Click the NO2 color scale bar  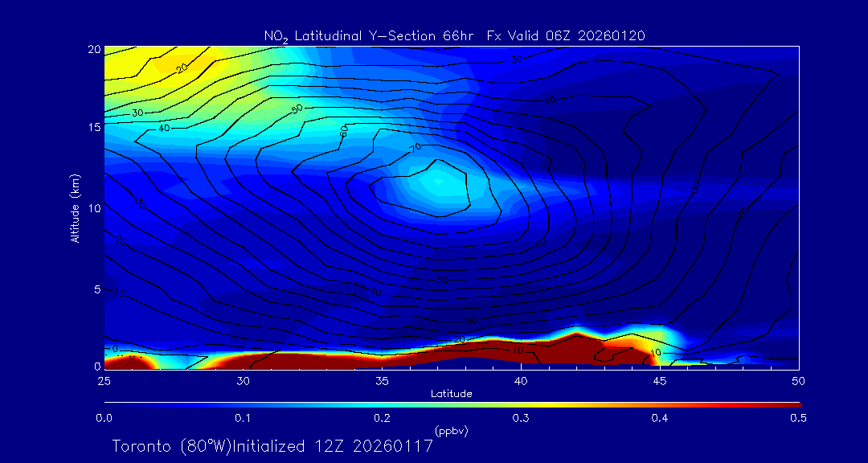[x=452, y=405]
